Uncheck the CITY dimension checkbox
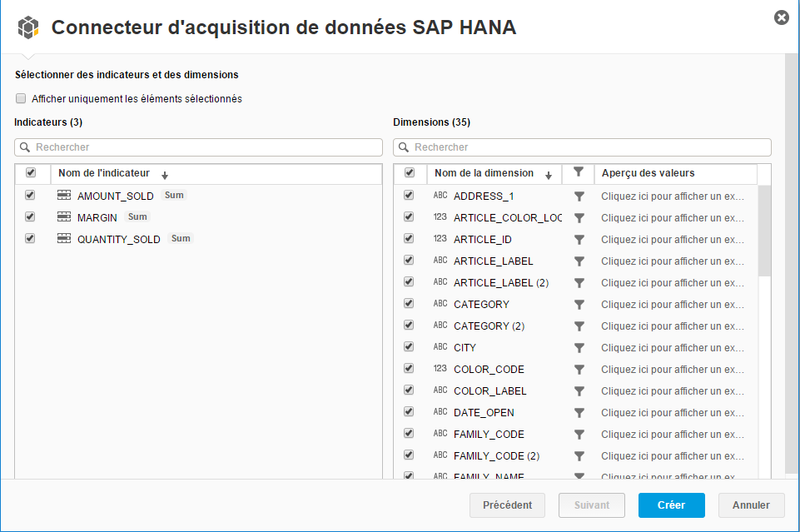800x532 pixels. click(409, 346)
